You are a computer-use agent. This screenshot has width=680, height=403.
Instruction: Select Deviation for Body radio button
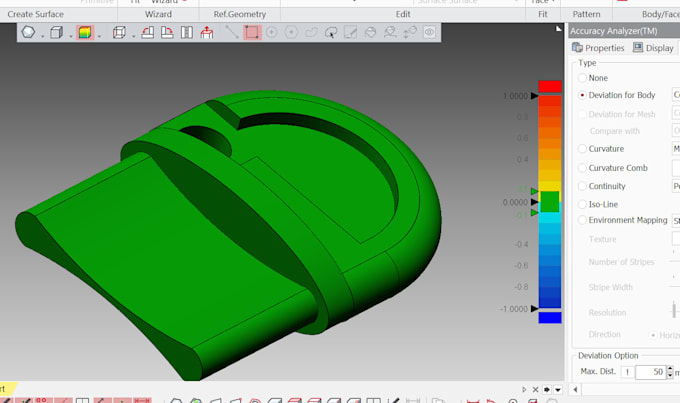(x=582, y=95)
